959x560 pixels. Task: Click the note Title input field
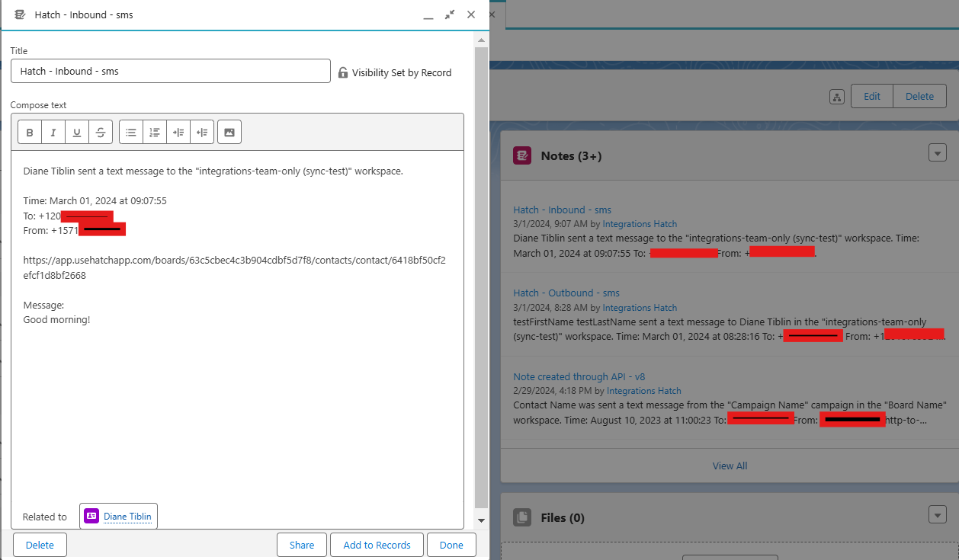coord(170,71)
